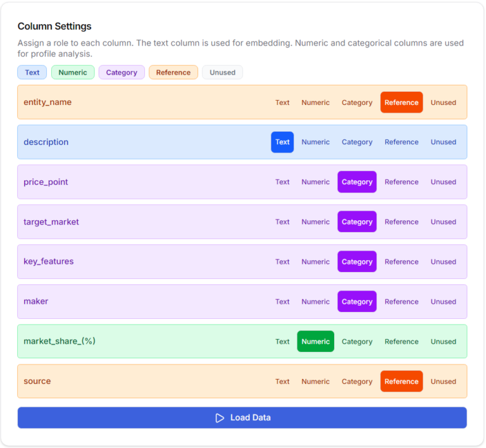This screenshot has width=486, height=448.
Task: Set maker role to Numeric
Action: coord(316,301)
